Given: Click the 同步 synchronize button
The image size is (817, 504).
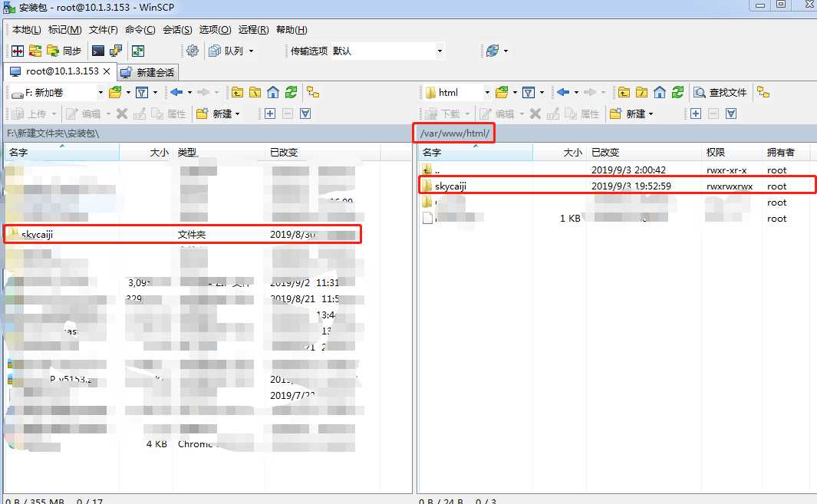Looking at the screenshot, I should click(64, 51).
